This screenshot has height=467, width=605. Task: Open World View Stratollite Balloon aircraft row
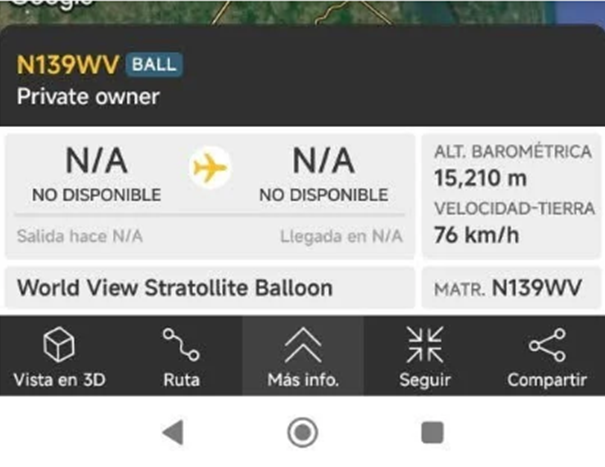(175, 289)
